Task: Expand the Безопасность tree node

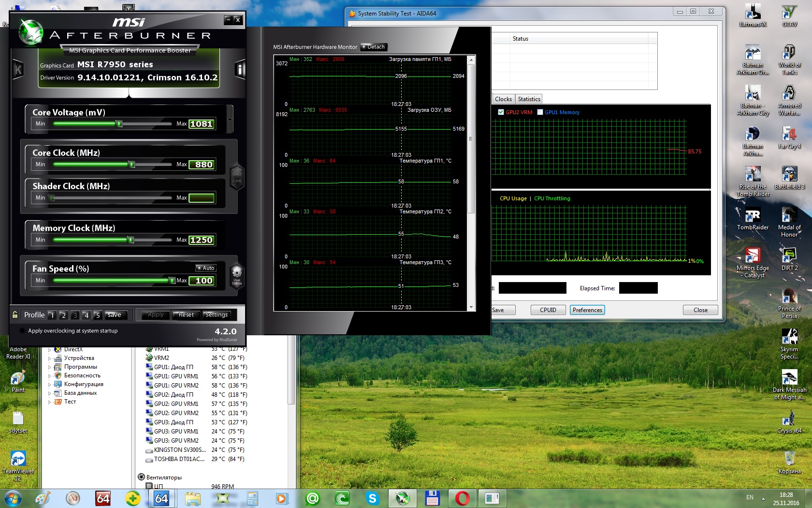Action: (x=49, y=376)
